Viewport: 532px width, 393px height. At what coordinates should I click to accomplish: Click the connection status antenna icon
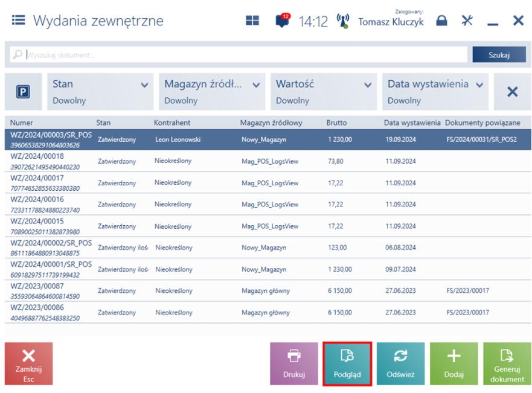342,21
